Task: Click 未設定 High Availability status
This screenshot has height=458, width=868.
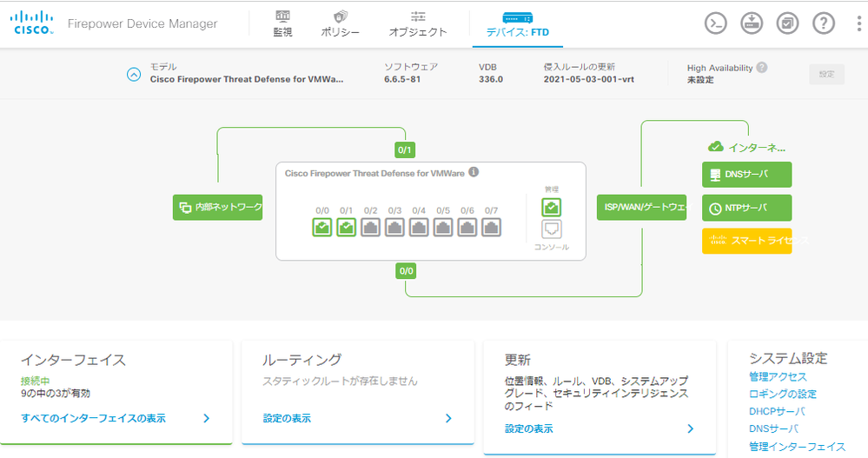Action: 700,80
